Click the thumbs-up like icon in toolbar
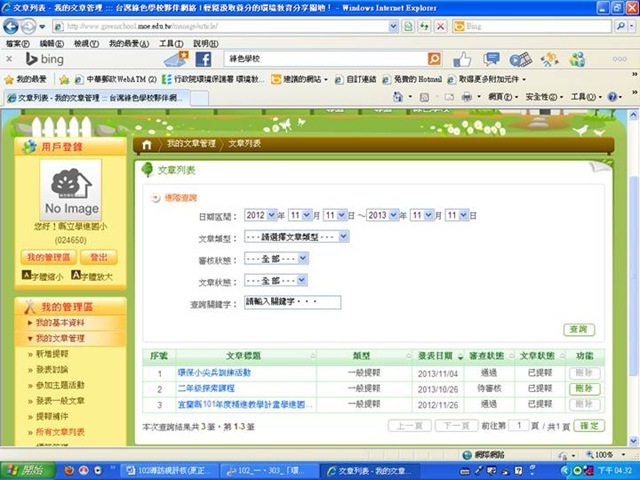 click(x=462, y=60)
